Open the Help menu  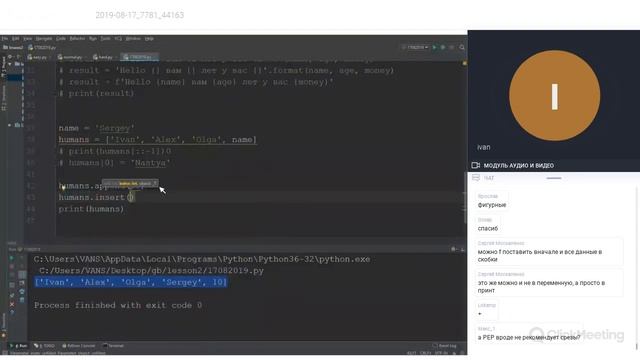(x=149, y=39)
